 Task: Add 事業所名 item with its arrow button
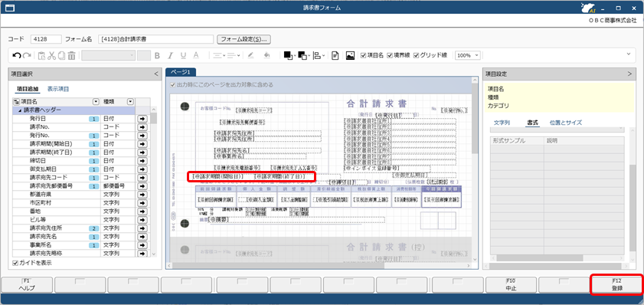coord(142,245)
